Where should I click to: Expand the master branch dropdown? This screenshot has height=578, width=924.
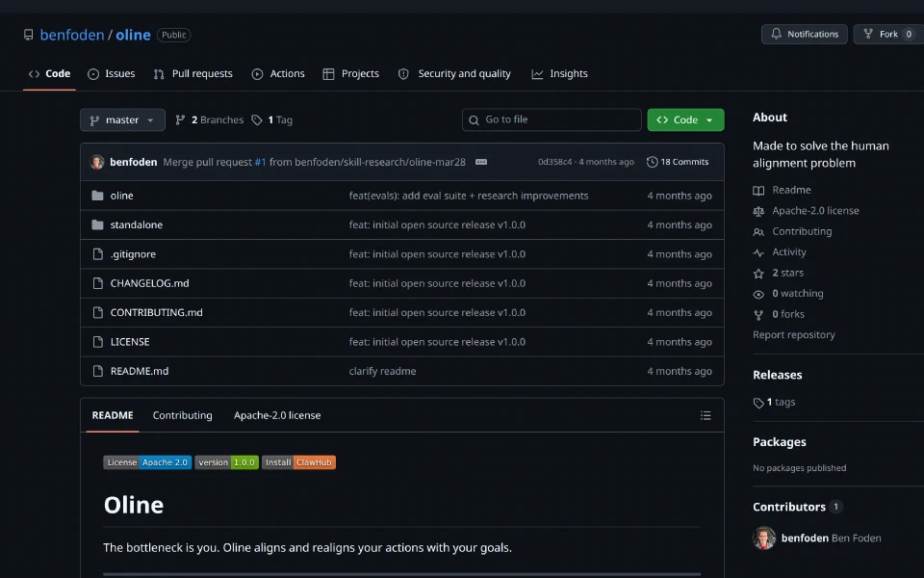pyautogui.click(x=122, y=119)
